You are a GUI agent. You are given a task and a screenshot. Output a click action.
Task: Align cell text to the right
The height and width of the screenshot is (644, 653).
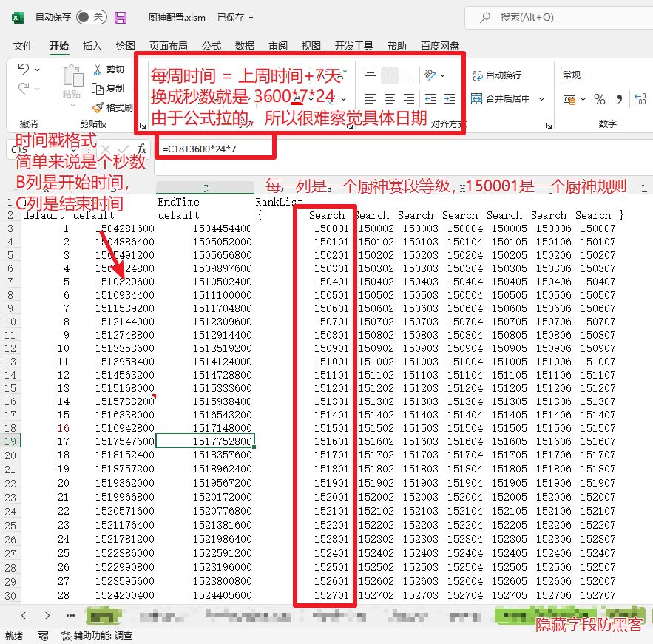click(x=409, y=98)
